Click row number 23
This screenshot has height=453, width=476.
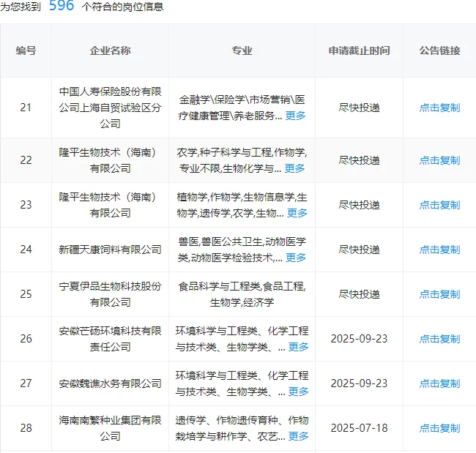click(26, 205)
